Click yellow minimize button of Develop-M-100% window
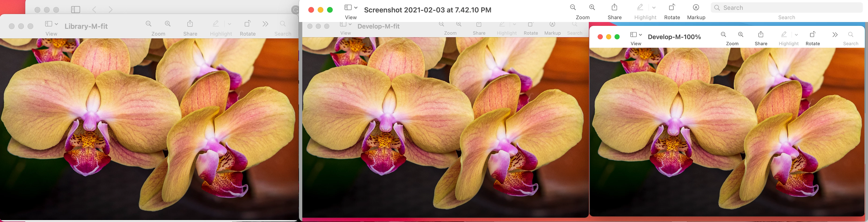 tap(609, 37)
